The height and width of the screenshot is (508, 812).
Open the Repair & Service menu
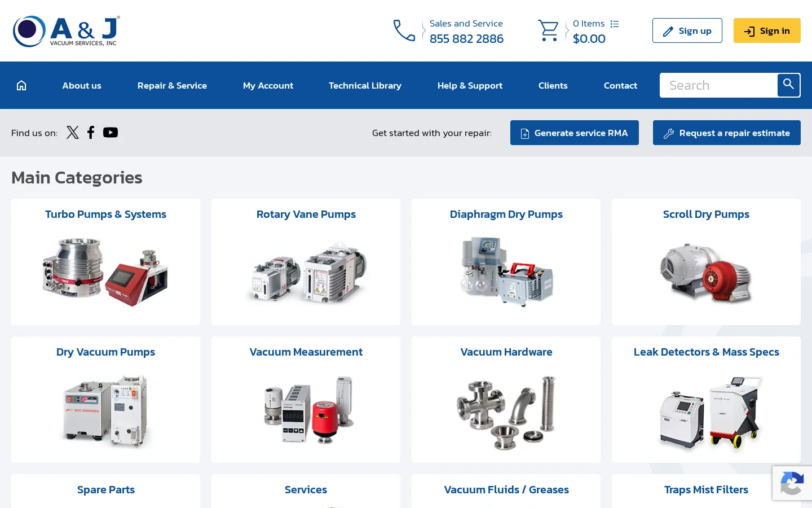click(x=172, y=85)
